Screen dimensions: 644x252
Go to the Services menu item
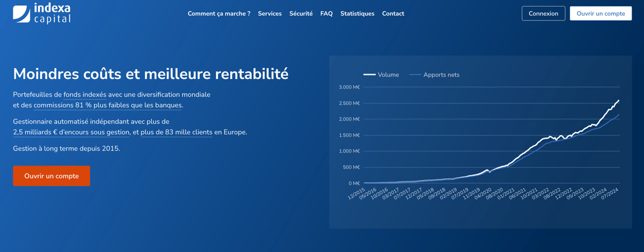[269, 13]
